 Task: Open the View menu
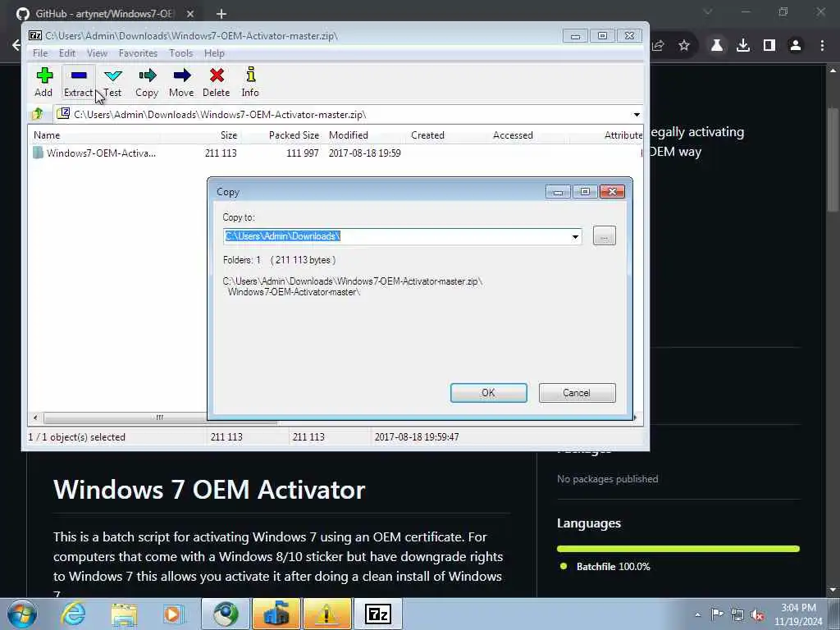pyautogui.click(x=97, y=53)
